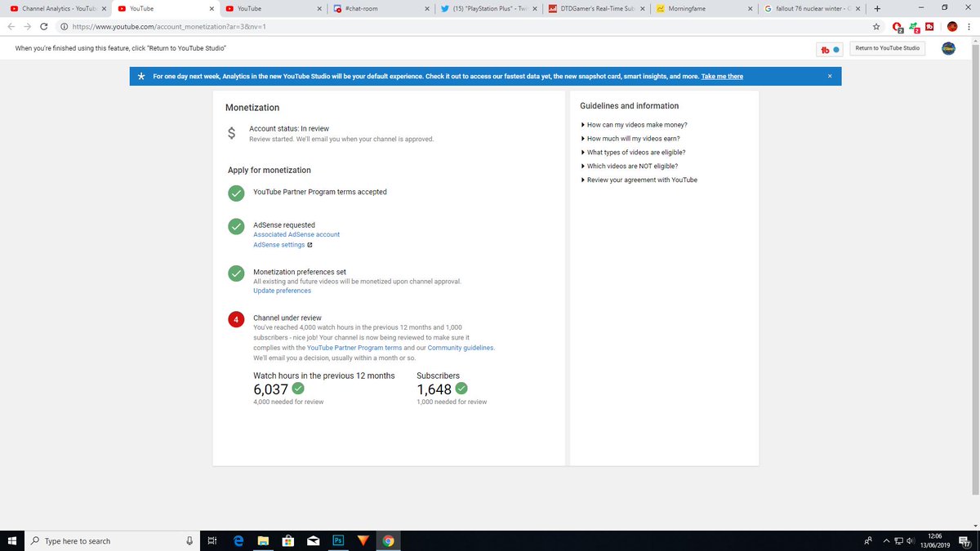Click the red extension icon with badge 2
Screen dimensions: 980x551
click(899, 27)
